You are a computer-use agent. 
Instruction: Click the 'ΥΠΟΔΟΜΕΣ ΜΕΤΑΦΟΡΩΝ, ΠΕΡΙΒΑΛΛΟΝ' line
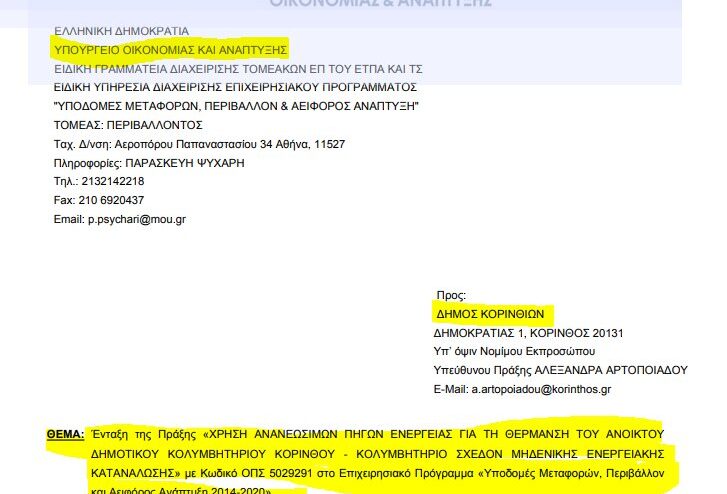(236, 106)
